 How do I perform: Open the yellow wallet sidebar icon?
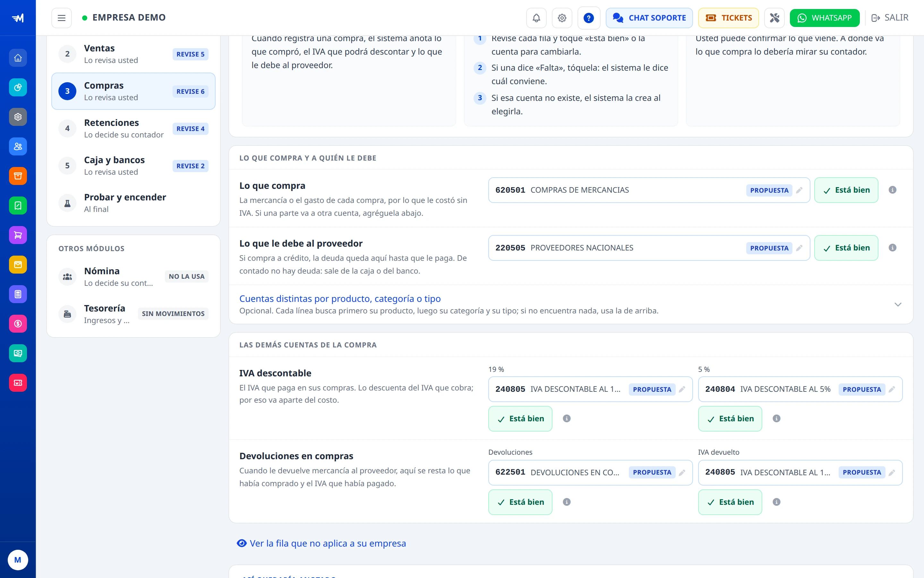(x=18, y=265)
